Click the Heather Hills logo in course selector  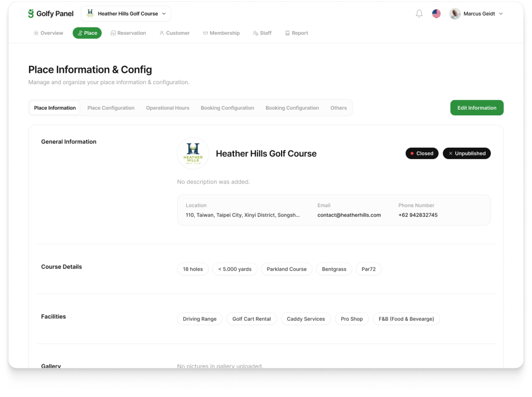[x=90, y=14]
